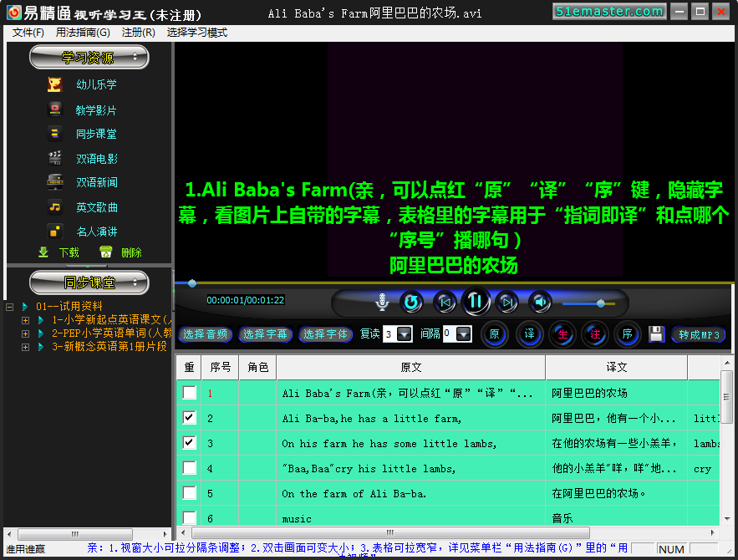This screenshot has height=560, width=738.
Task: Open the 用法指南(G) menu
Action: click(83, 33)
